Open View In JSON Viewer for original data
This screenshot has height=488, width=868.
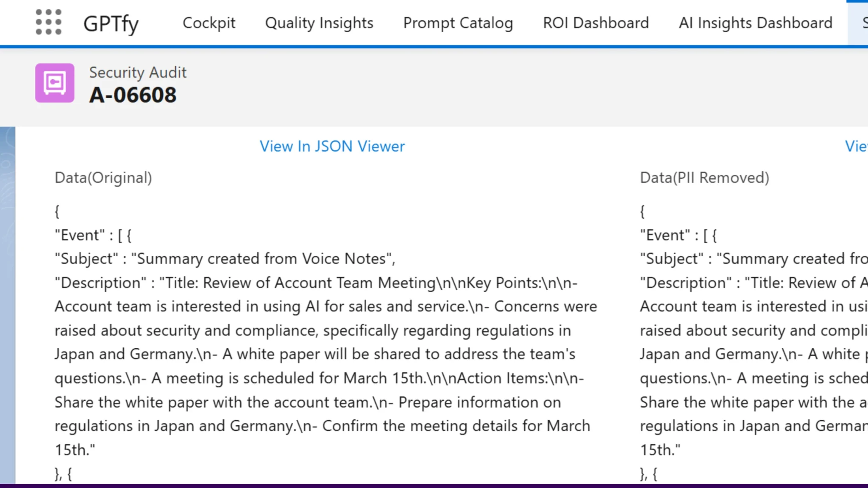(x=332, y=147)
